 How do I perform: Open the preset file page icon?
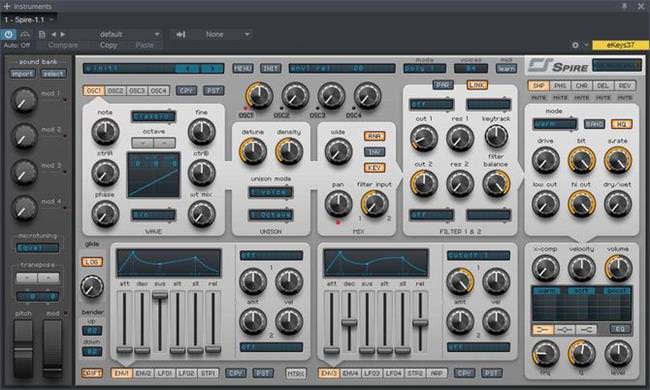42,35
